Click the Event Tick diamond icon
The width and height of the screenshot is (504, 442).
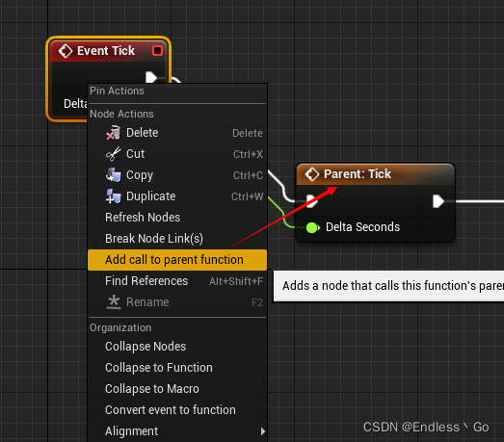click(x=66, y=51)
